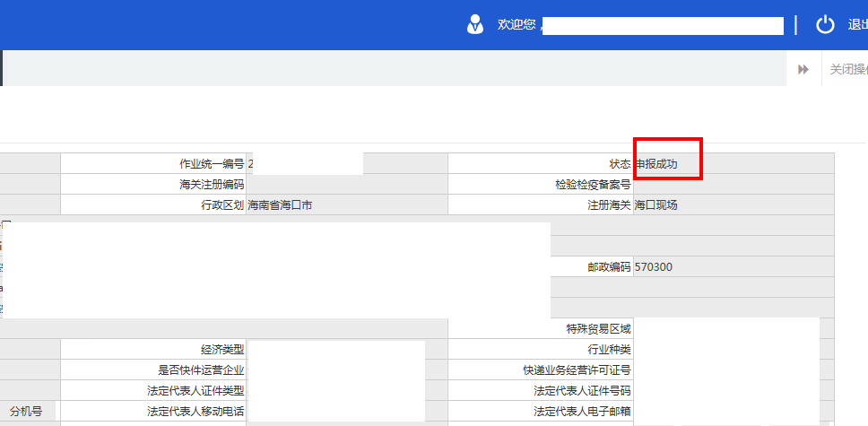Click the 法定代表人电子邮箱 label
The height and width of the screenshot is (426, 868).
[x=582, y=412]
